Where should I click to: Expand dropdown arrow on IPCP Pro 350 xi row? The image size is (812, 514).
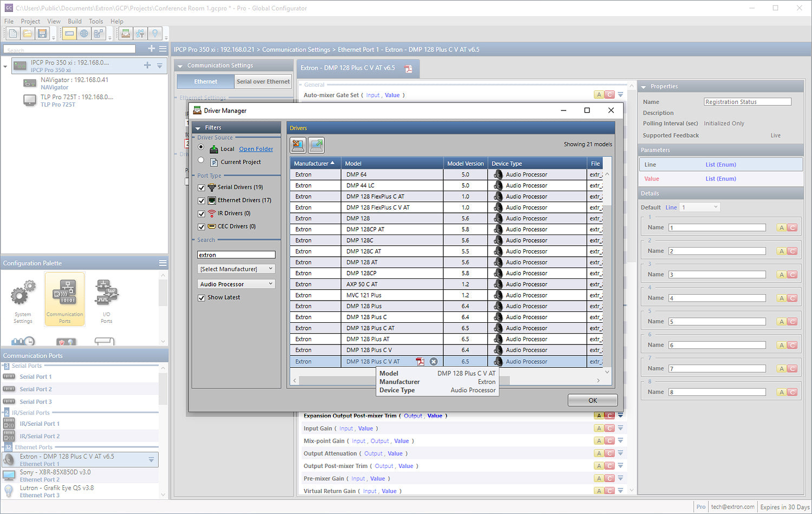click(160, 66)
